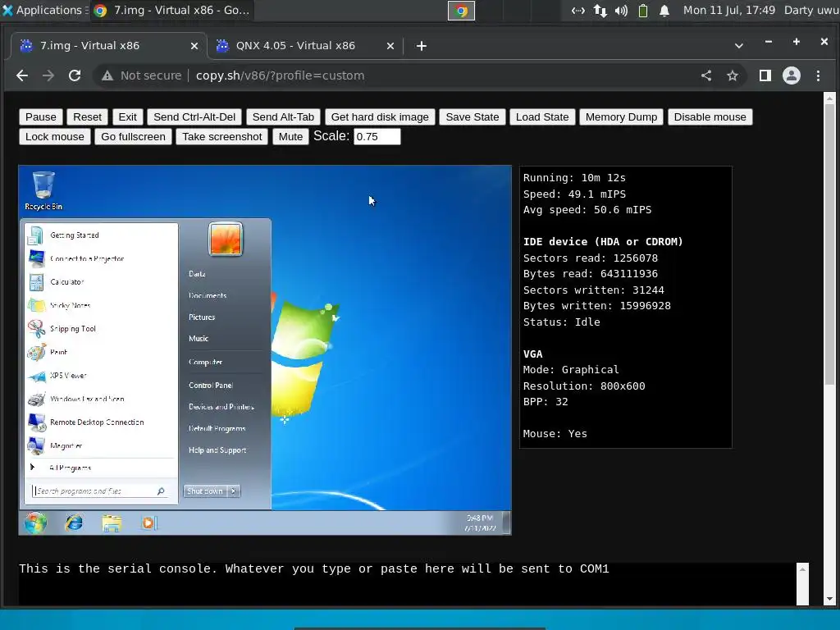Open Help and Support
Screen dimensions: 840x630
pyautogui.click(x=217, y=450)
